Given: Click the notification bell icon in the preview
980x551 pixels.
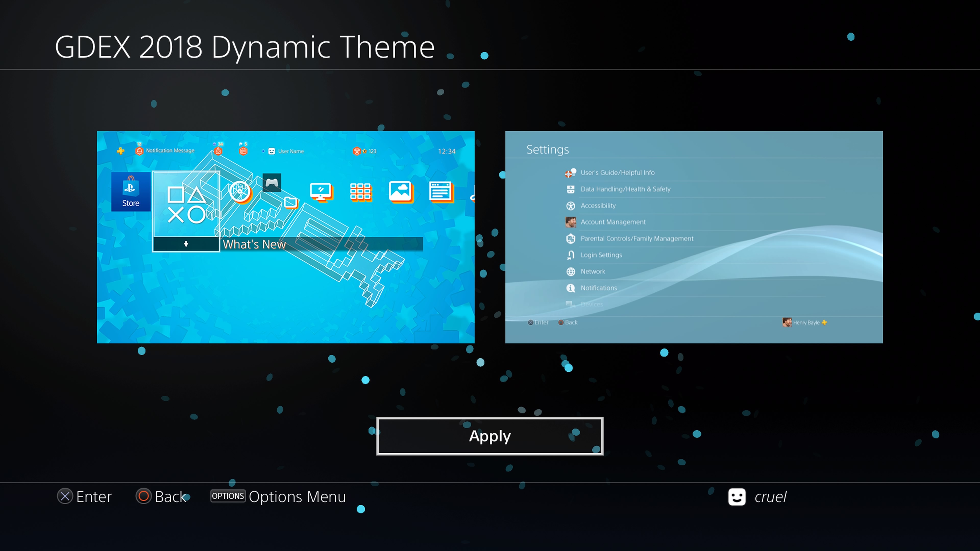Looking at the screenshot, I should point(139,151).
